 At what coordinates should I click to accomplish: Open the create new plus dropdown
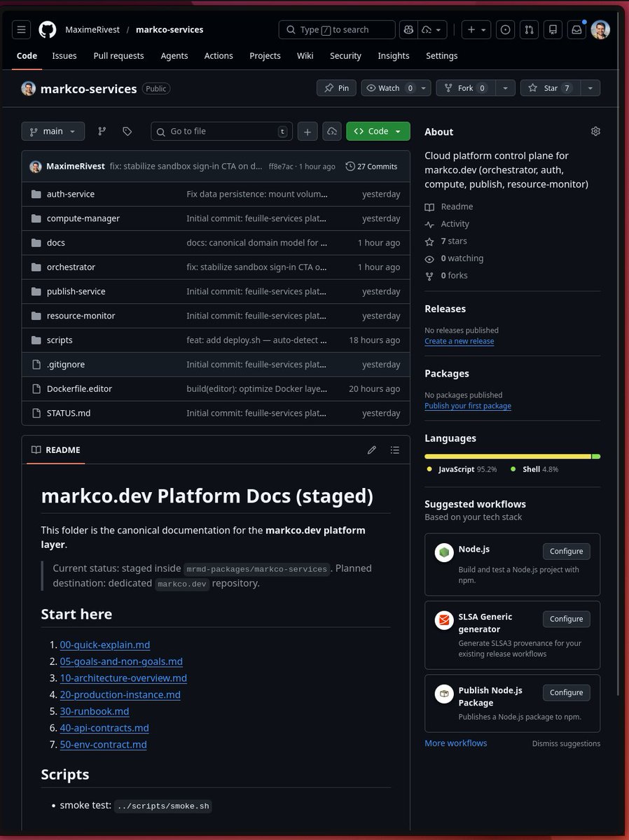477,29
